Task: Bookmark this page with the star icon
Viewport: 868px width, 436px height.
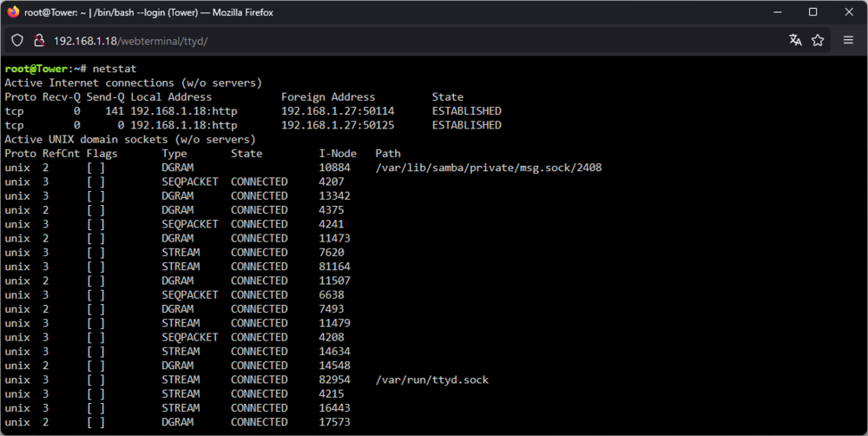Action: point(818,40)
